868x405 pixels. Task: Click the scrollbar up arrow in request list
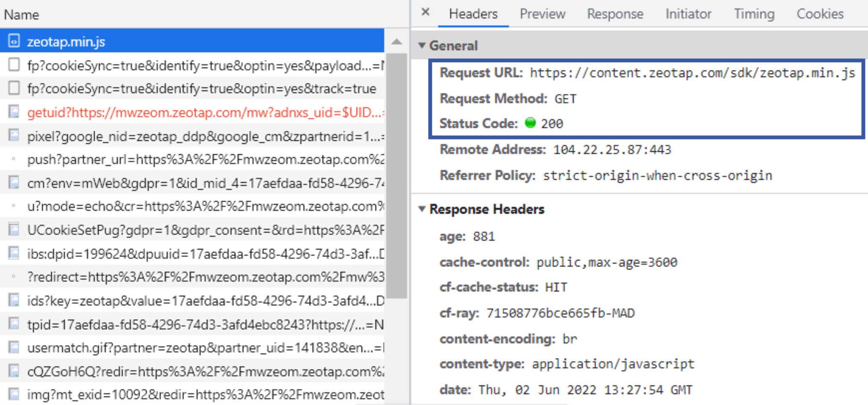point(396,41)
